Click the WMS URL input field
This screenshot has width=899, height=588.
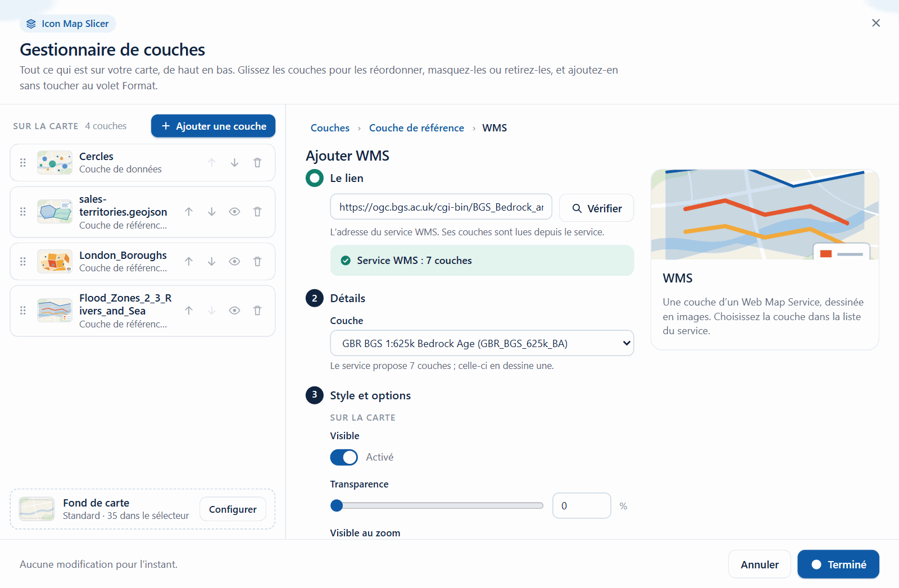point(441,207)
